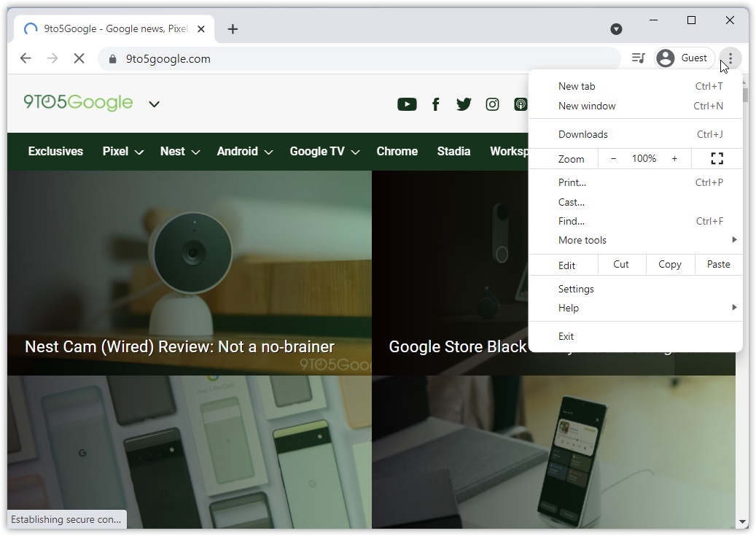Open the YouTube social icon
This screenshot has width=756, height=536.
(407, 104)
